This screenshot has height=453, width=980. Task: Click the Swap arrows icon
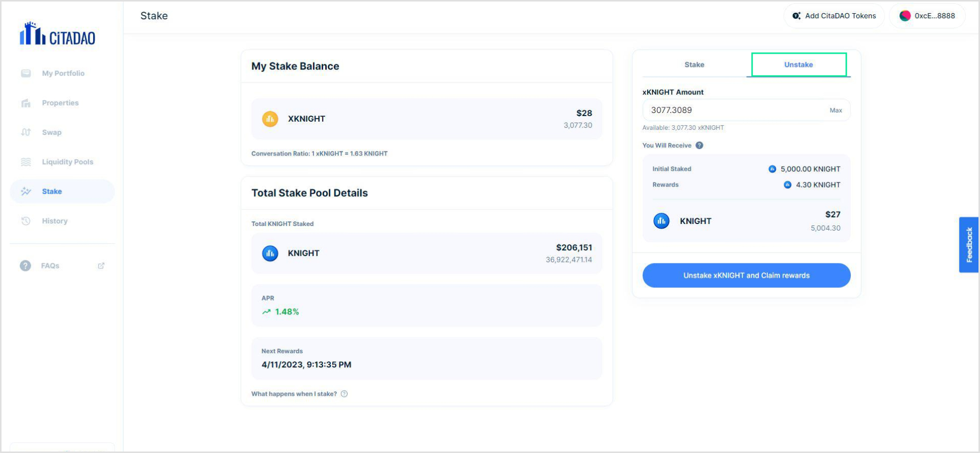pos(26,132)
